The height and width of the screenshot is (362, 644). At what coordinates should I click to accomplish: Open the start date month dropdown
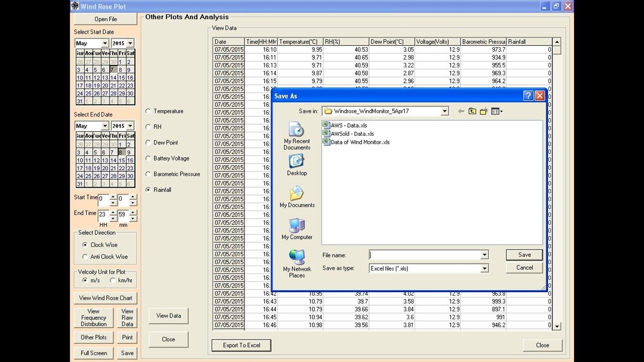click(x=105, y=43)
